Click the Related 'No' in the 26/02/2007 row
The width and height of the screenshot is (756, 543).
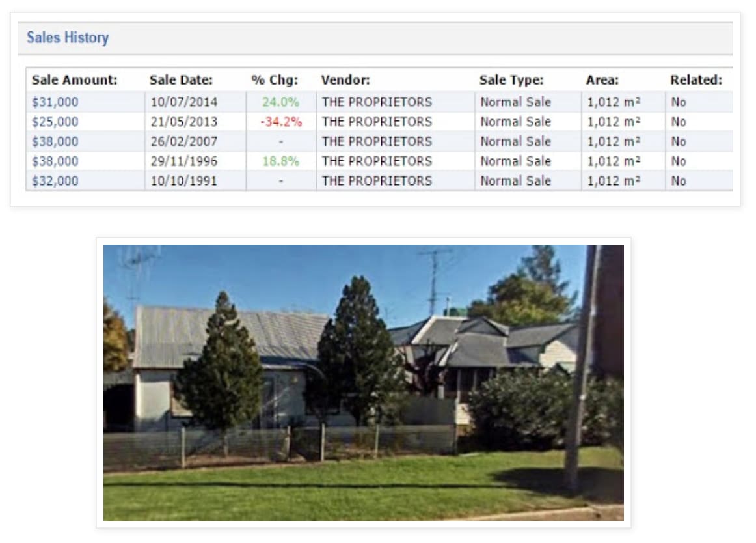[679, 142]
